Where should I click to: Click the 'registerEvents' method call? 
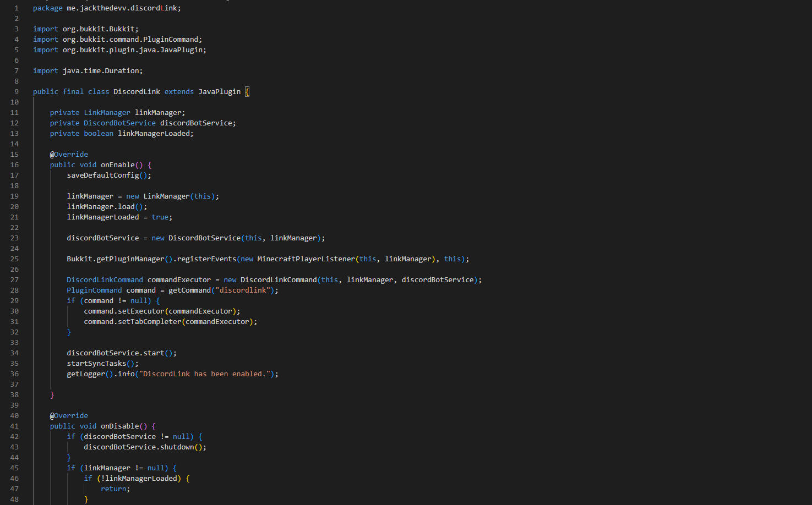(206, 259)
